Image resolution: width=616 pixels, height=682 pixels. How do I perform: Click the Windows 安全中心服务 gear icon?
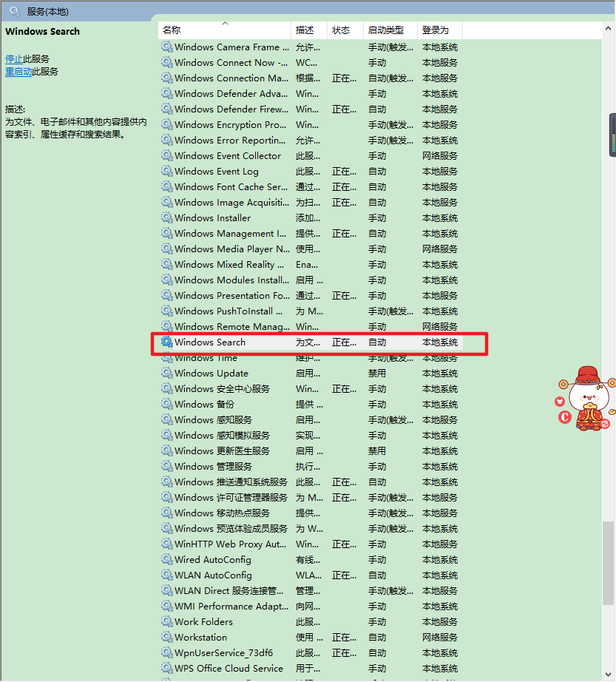[166, 388]
